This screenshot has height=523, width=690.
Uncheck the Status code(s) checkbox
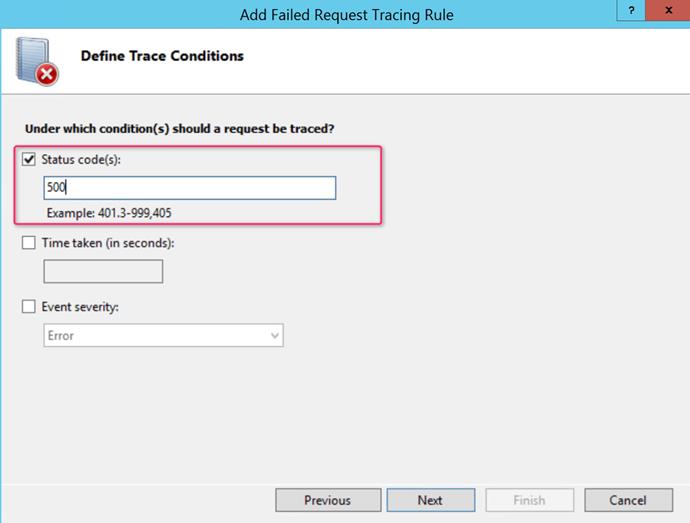pyautogui.click(x=29, y=160)
